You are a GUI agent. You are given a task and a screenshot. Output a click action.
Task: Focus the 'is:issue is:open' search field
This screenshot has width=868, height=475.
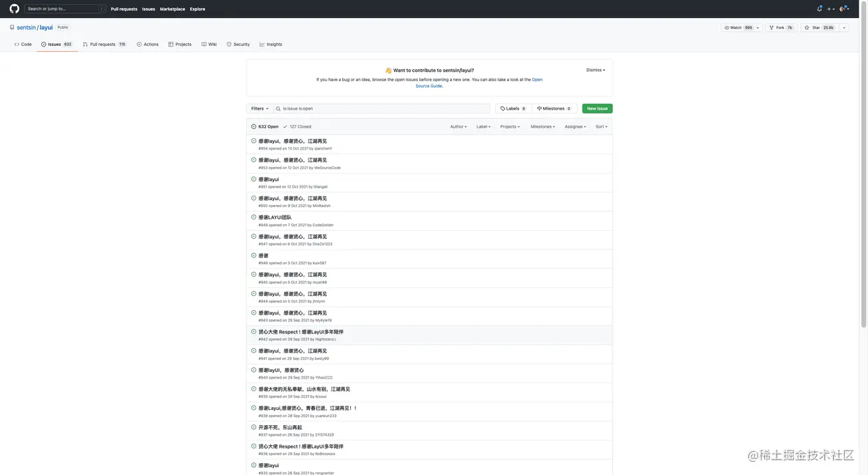click(381, 108)
